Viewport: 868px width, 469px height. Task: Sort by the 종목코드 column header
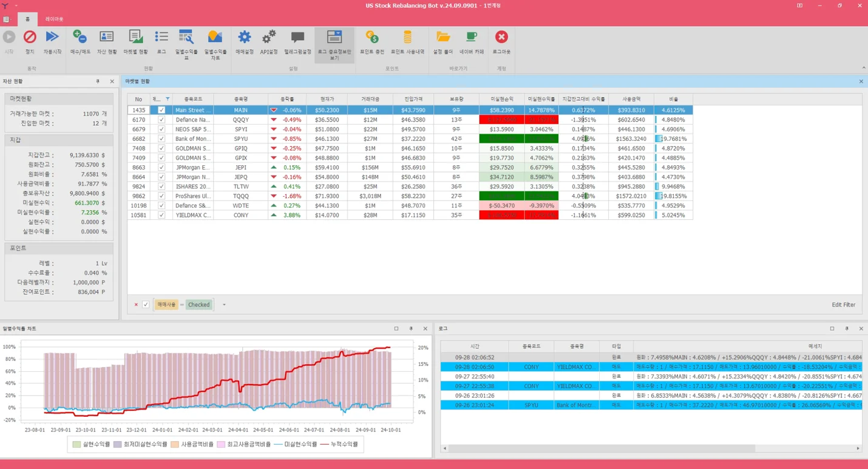(x=193, y=99)
